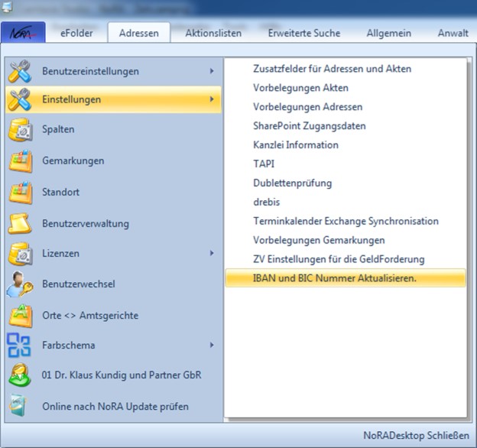The height and width of the screenshot is (448, 477).
Task: Open Dublettenprüfung settings entry
Action: point(292,183)
